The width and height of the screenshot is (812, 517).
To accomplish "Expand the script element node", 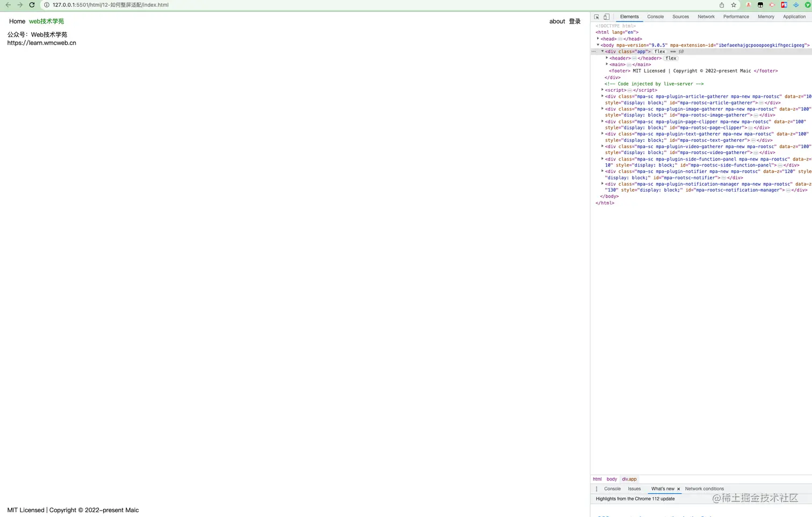I will click(602, 90).
